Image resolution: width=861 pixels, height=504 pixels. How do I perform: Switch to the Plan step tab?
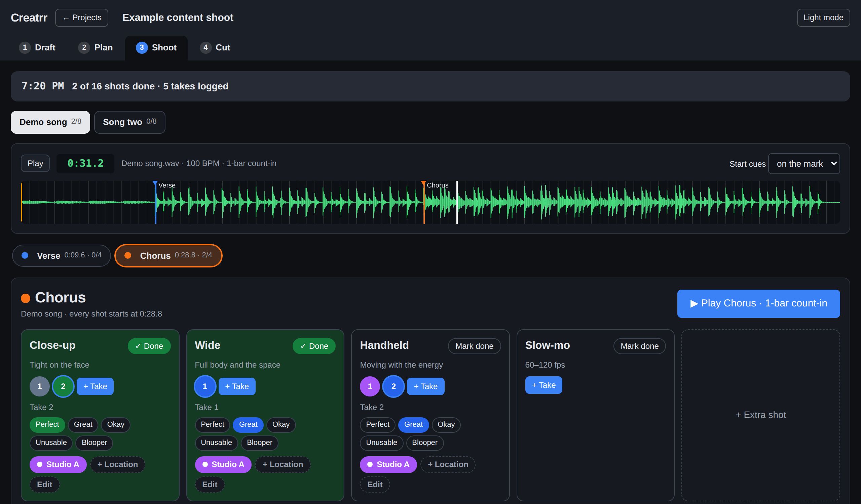[x=96, y=47]
